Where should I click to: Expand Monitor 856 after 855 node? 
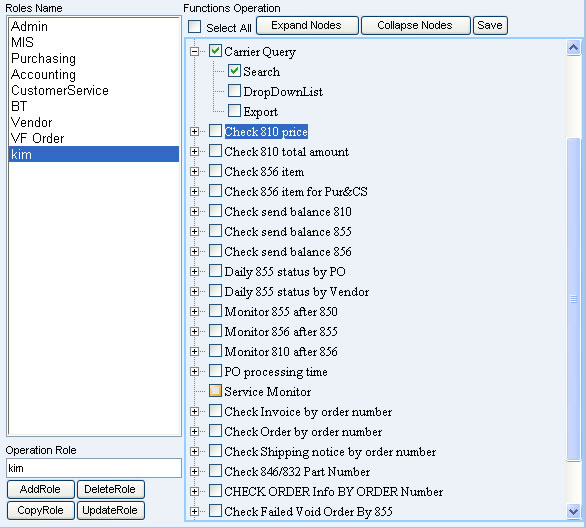[x=194, y=331]
